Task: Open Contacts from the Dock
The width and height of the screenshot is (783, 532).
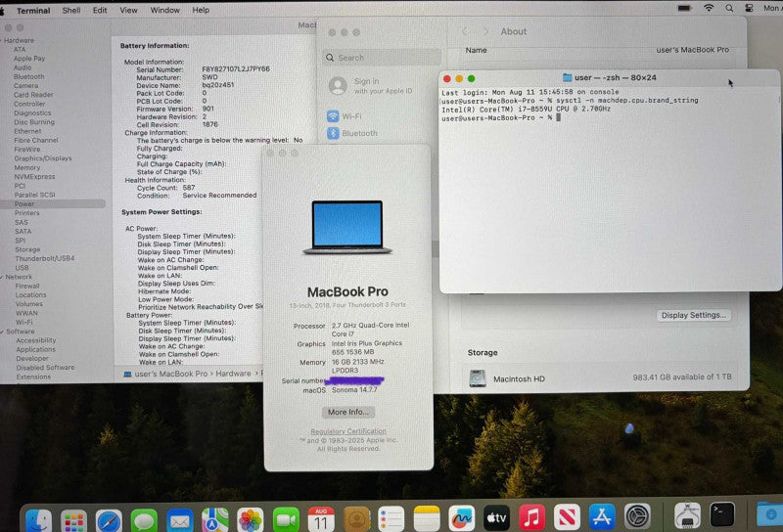Action: click(x=356, y=520)
